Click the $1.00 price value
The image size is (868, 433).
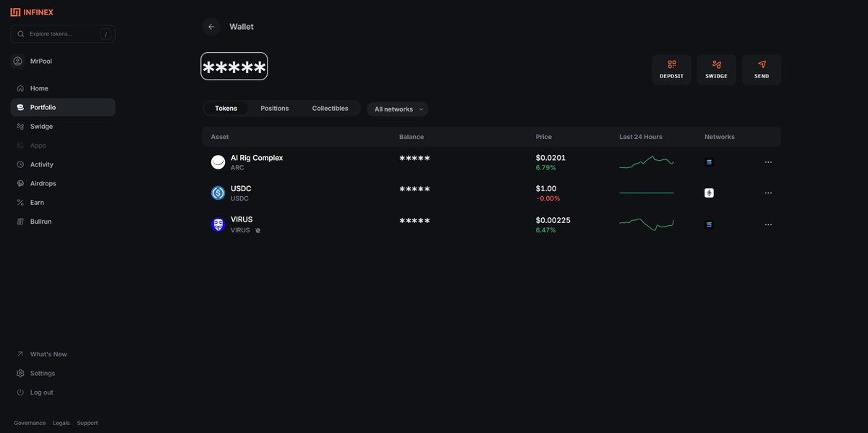pos(546,188)
